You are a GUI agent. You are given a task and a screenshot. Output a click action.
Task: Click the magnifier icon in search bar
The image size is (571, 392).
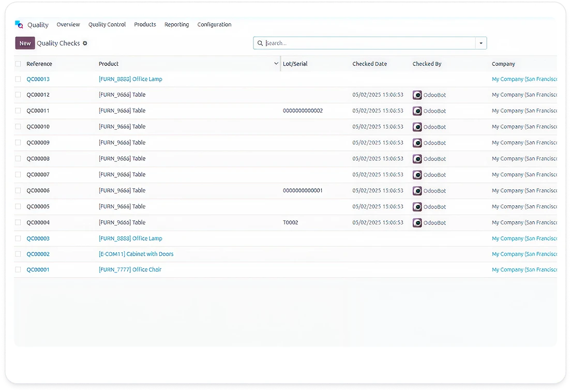point(260,43)
